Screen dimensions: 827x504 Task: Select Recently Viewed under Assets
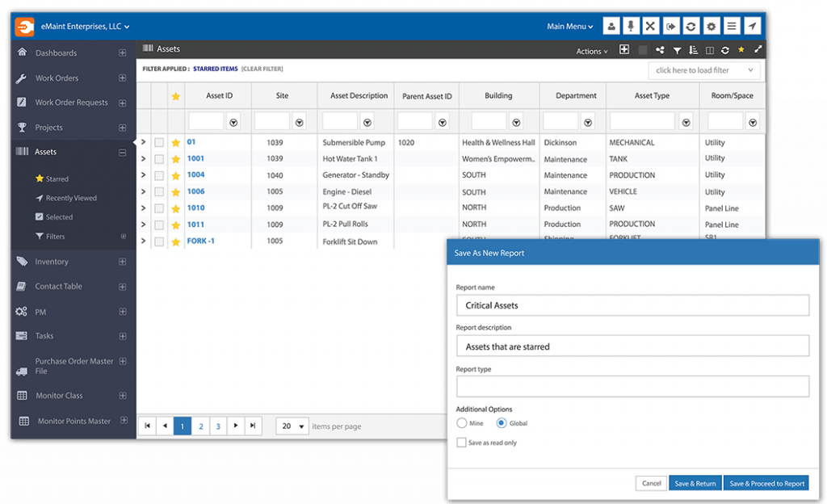click(71, 198)
